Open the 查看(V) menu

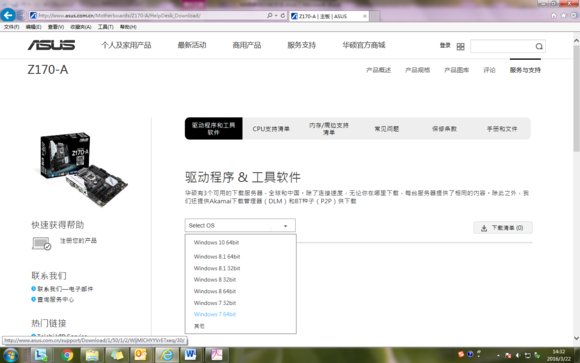pyautogui.click(x=56, y=27)
